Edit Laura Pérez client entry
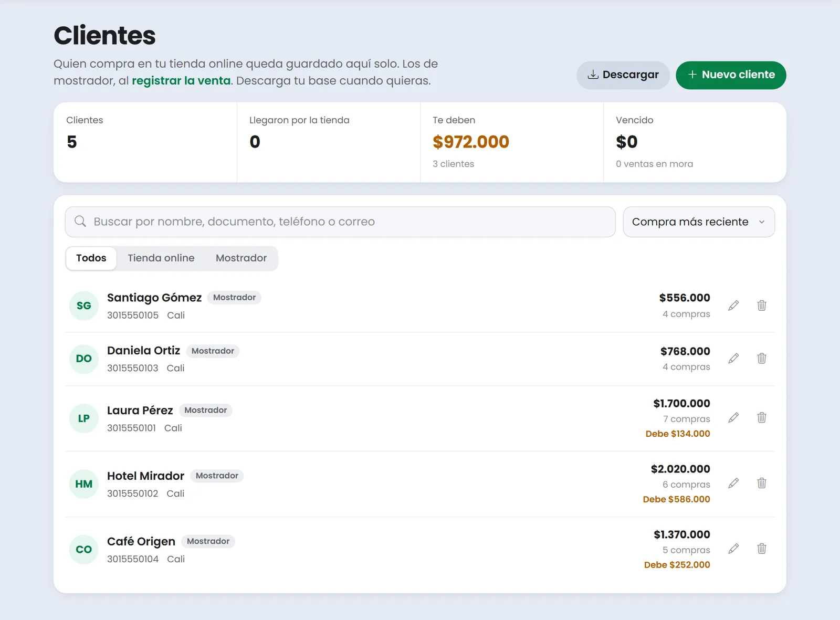 [x=733, y=418]
